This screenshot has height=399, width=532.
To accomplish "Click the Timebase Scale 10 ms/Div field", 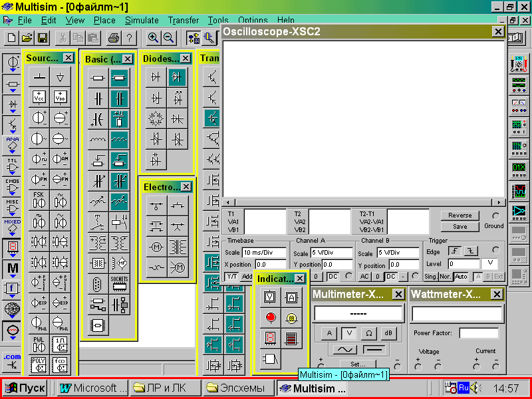I will [264, 253].
